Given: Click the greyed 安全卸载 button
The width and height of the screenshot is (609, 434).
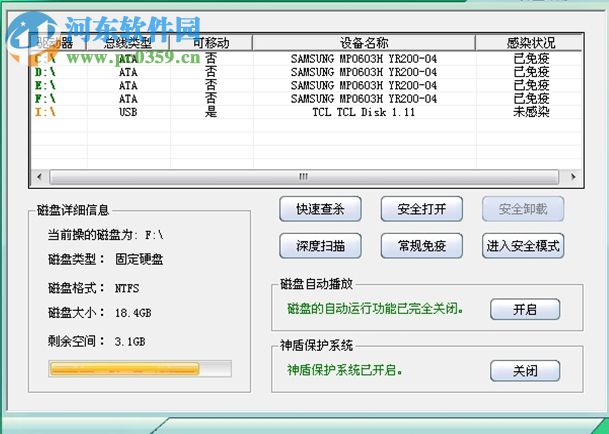Looking at the screenshot, I should pos(523,209).
